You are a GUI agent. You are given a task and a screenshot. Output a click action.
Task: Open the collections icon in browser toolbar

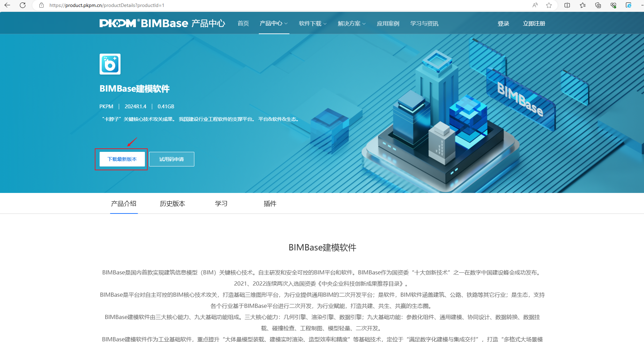[x=598, y=5]
